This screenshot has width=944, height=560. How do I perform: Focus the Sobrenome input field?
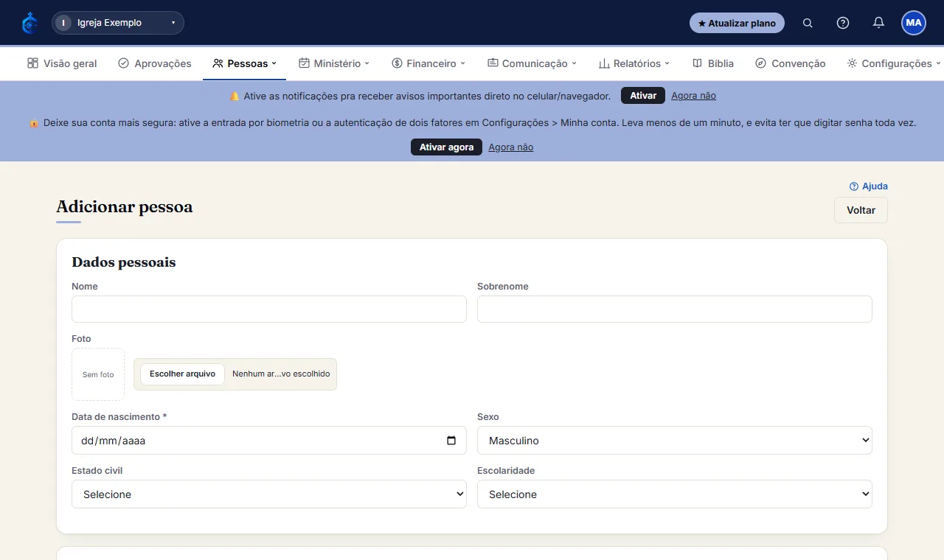point(675,309)
